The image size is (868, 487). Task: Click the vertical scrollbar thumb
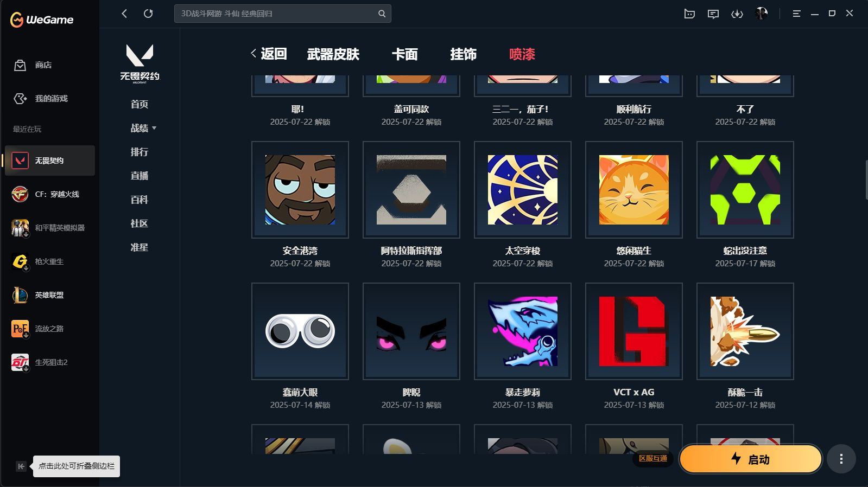point(866,180)
